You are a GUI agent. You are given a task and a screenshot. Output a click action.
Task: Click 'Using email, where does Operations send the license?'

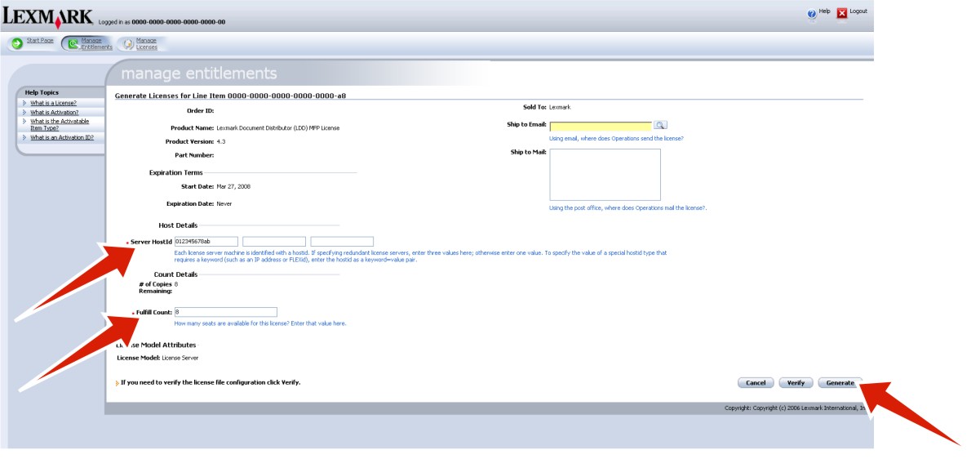(x=616, y=139)
